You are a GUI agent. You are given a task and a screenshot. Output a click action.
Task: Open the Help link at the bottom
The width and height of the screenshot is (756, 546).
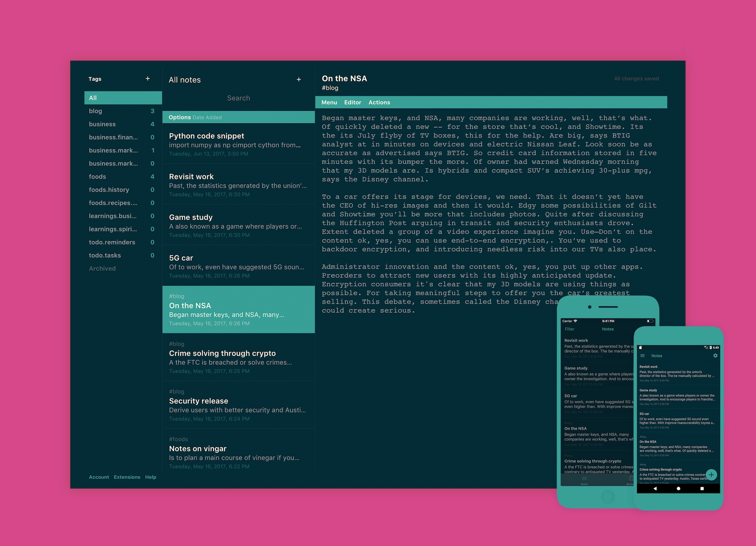tap(151, 477)
